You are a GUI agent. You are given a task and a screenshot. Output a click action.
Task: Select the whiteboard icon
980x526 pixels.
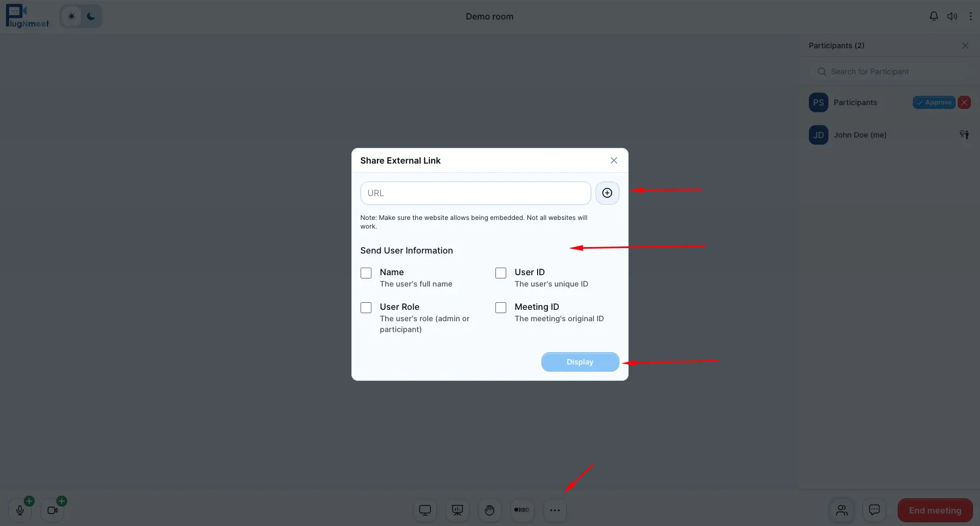pyautogui.click(x=457, y=510)
